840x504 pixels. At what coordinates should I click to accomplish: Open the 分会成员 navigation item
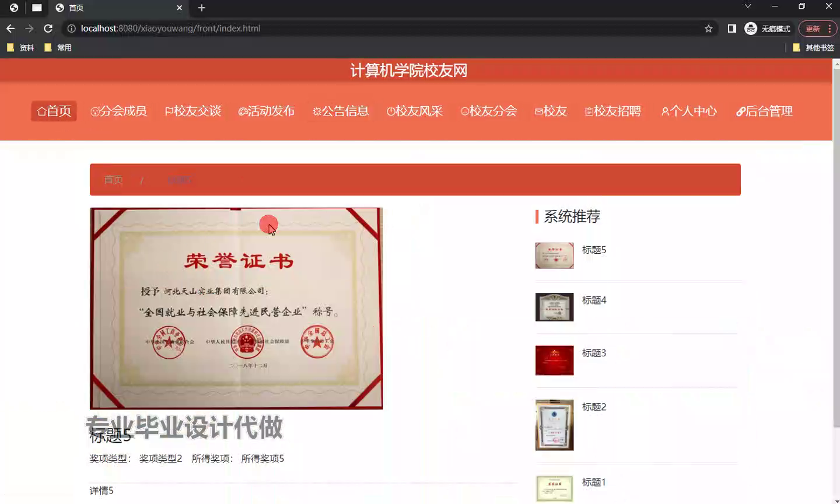119,111
